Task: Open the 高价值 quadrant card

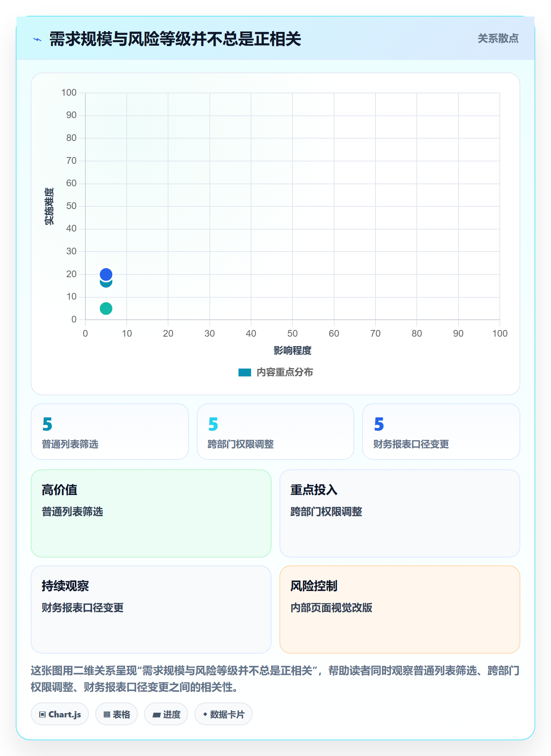Action: (151, 513)
